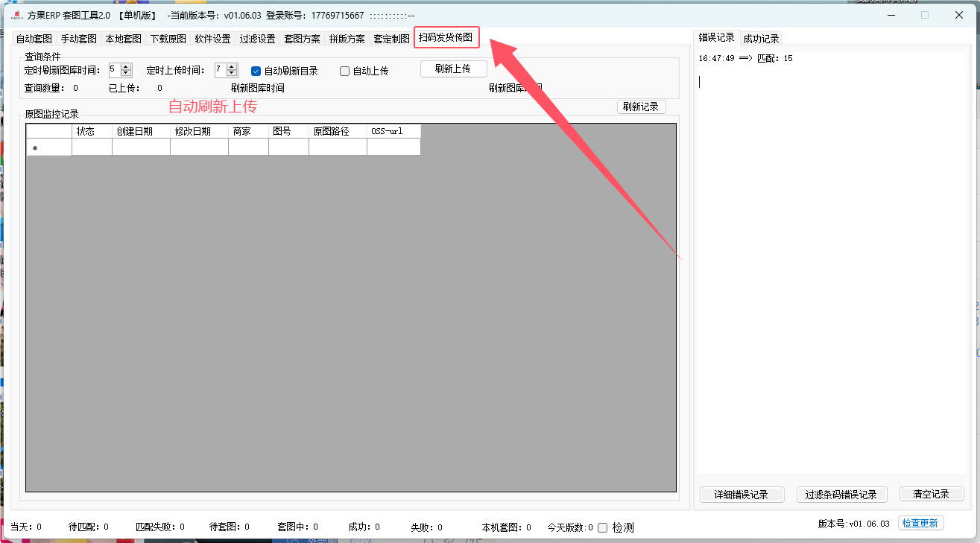Click the 图号 column header
Screen dimensions: 980x543
pos(288,131)
